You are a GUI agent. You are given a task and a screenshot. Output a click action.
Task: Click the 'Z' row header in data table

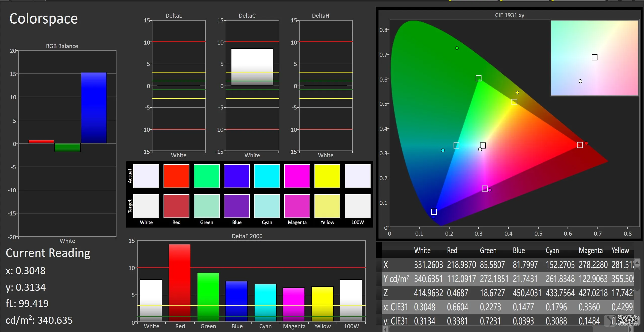[x=386, y=293]
